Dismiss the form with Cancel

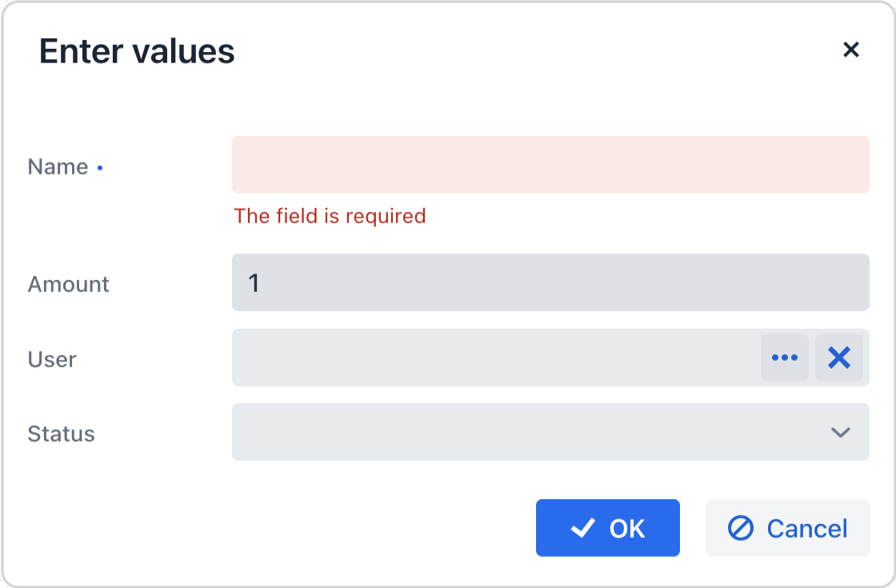(x=787, y=528)
